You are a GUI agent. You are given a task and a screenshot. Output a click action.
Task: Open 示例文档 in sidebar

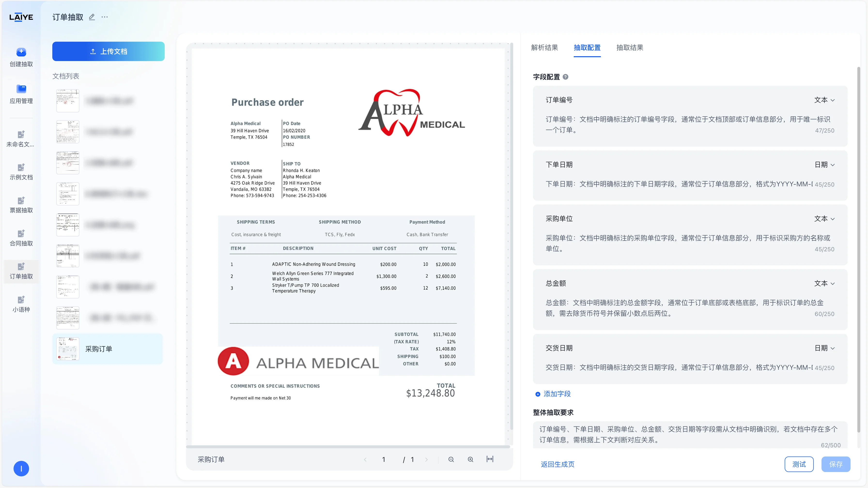[x=21, y=172]
